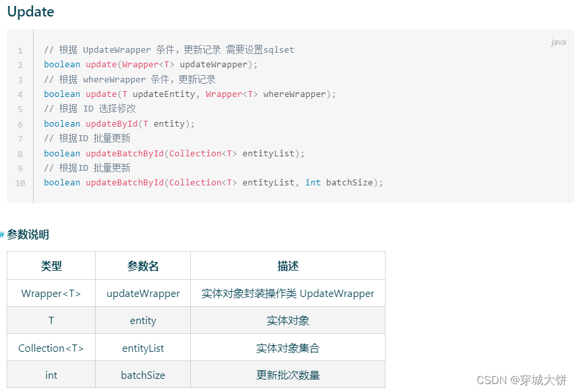
Task: Click the 实体对象集合 description cell
Action: point(288,348)
